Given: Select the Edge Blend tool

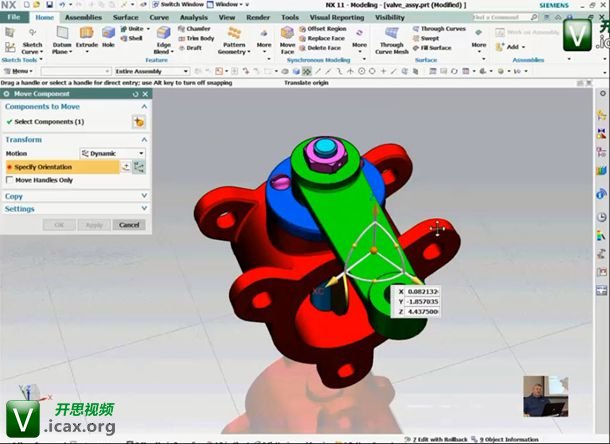Looking at the screenshot, I should click(163, 40).
